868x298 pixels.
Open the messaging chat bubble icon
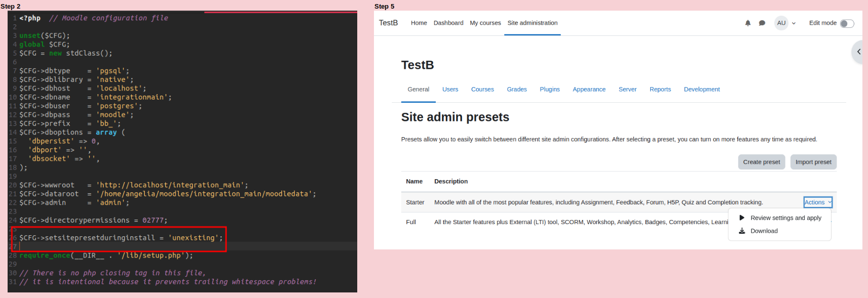[x=762, y=23]
